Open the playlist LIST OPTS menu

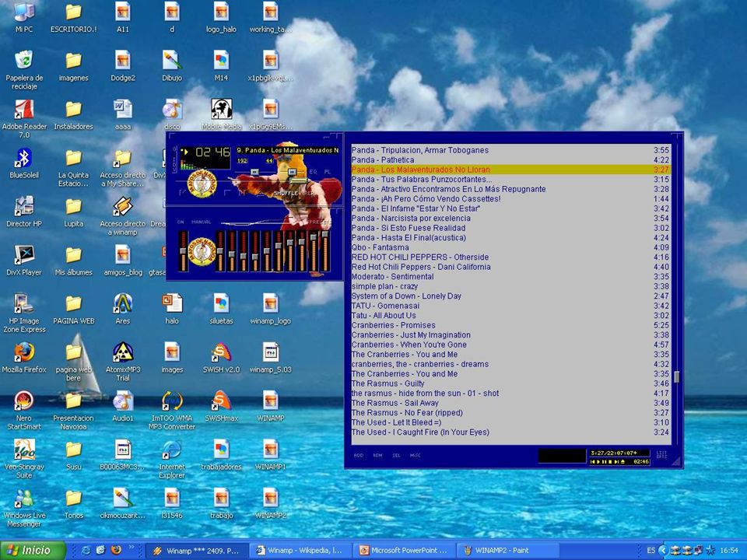point(661,455)
